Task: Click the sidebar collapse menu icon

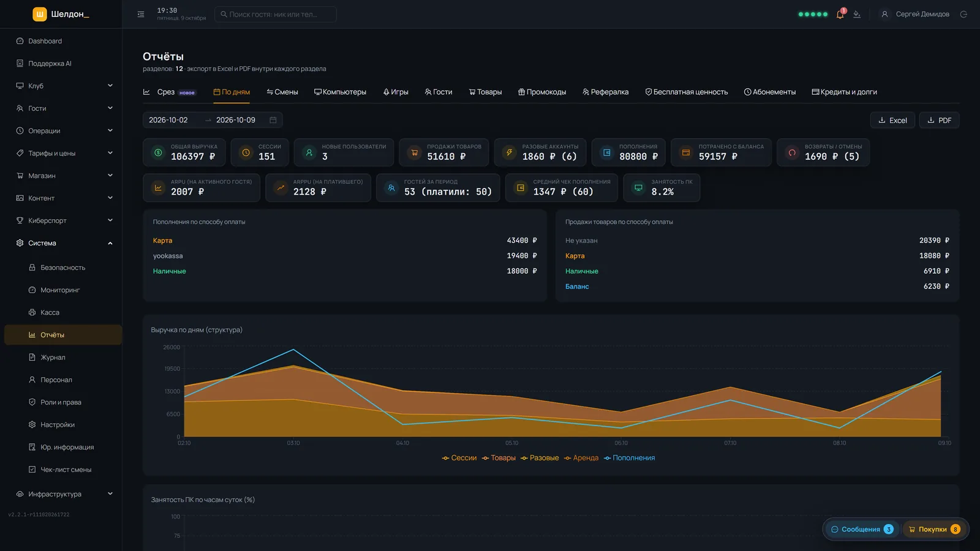Action: (141, 14)
